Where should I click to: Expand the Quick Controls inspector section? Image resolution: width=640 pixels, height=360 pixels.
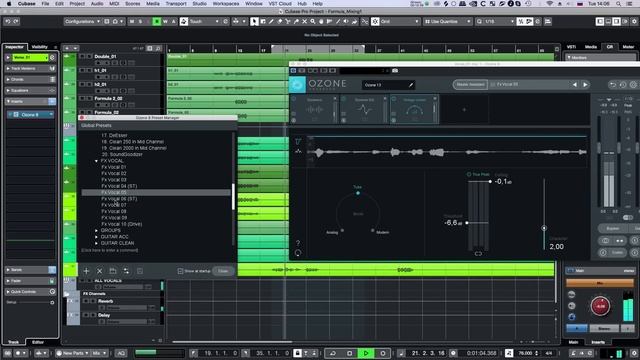tap(8, 292)
